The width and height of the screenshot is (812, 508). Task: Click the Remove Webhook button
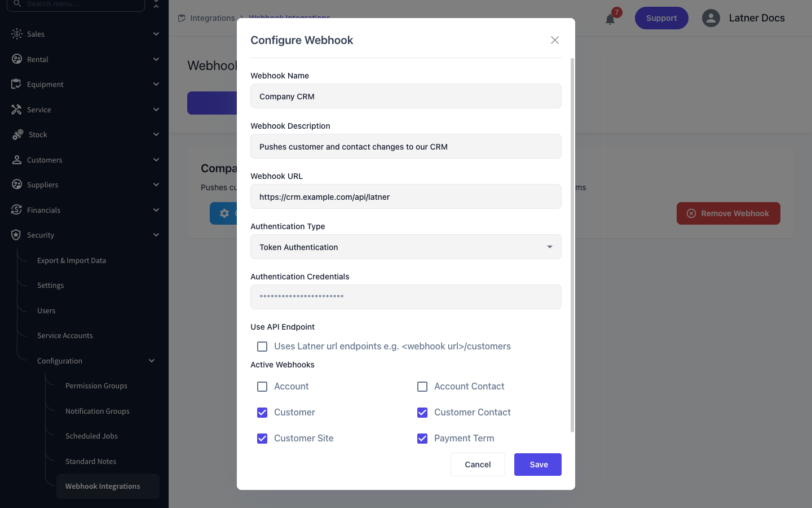(x=729, y=213)
